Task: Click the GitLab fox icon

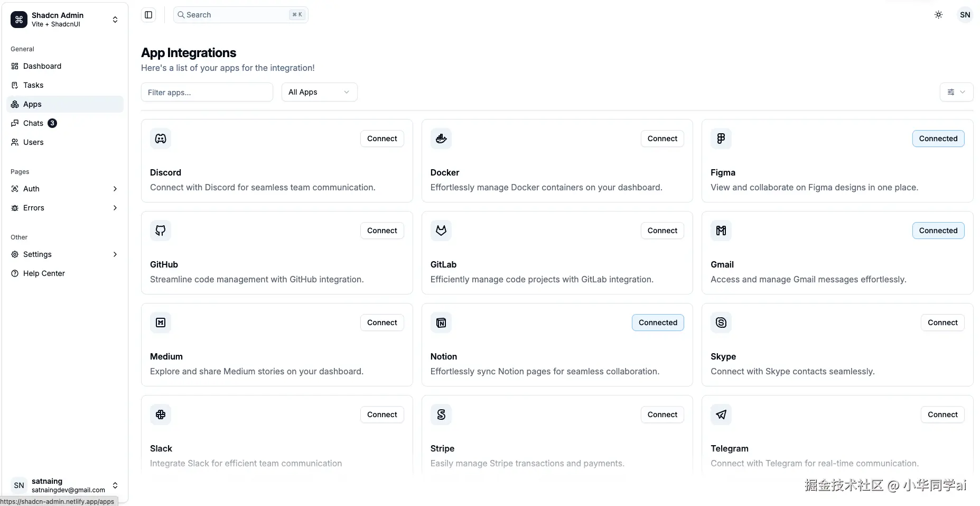Action: click(441, 231)
